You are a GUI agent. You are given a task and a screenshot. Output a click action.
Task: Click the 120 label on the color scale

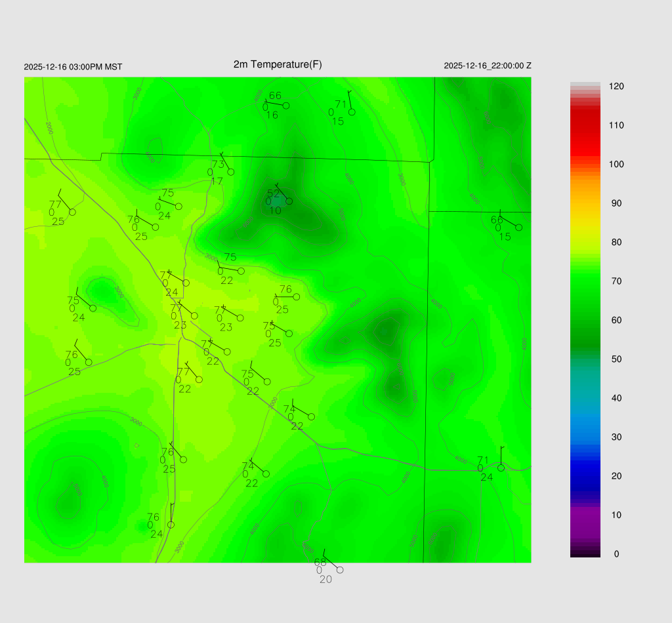pos(616,87)
